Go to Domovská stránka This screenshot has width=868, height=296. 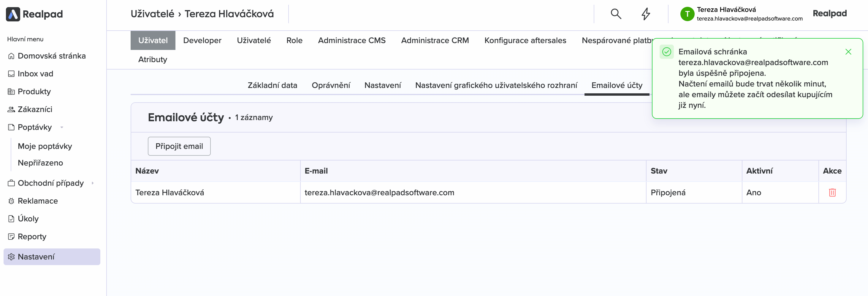pos(52,56)
